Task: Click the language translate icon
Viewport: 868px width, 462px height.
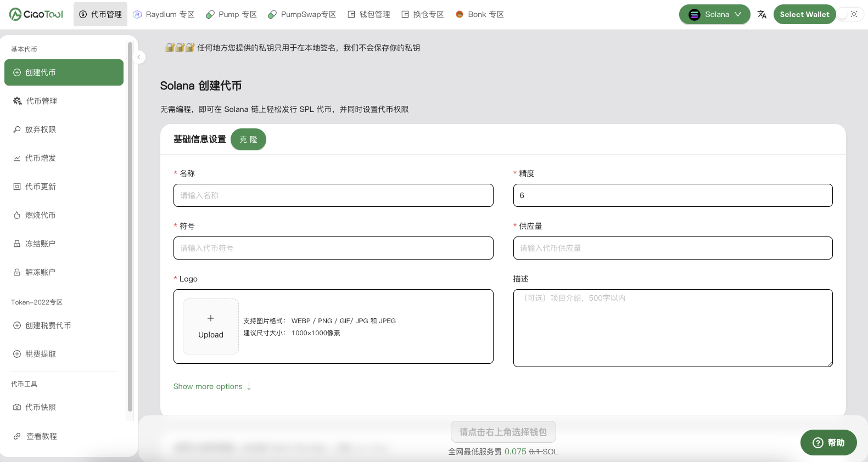Action: click(761, 14)
